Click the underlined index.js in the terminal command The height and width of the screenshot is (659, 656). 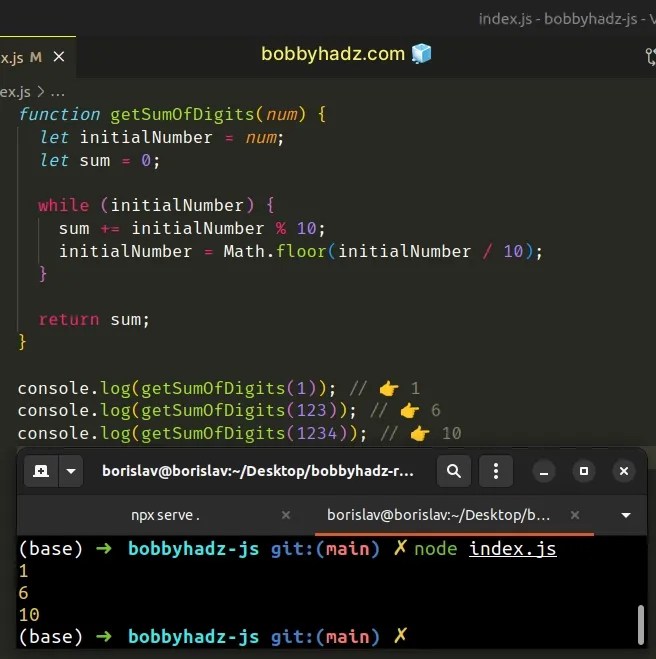tap(513, 549)
